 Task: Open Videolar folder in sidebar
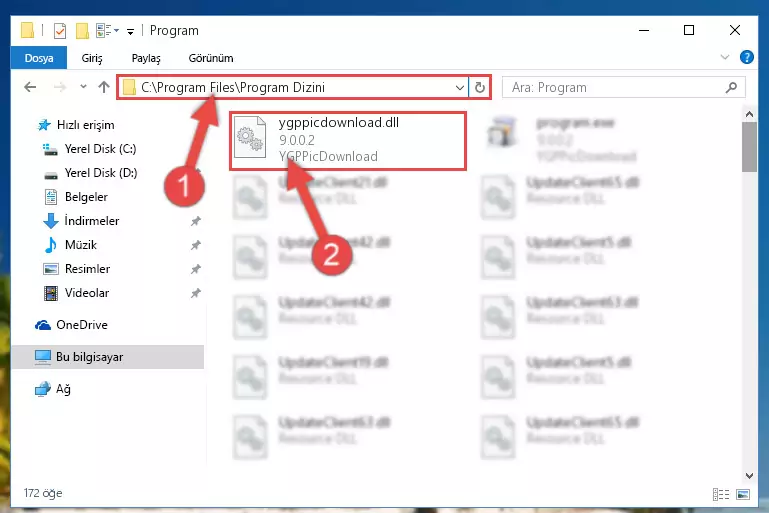(76, 293)
